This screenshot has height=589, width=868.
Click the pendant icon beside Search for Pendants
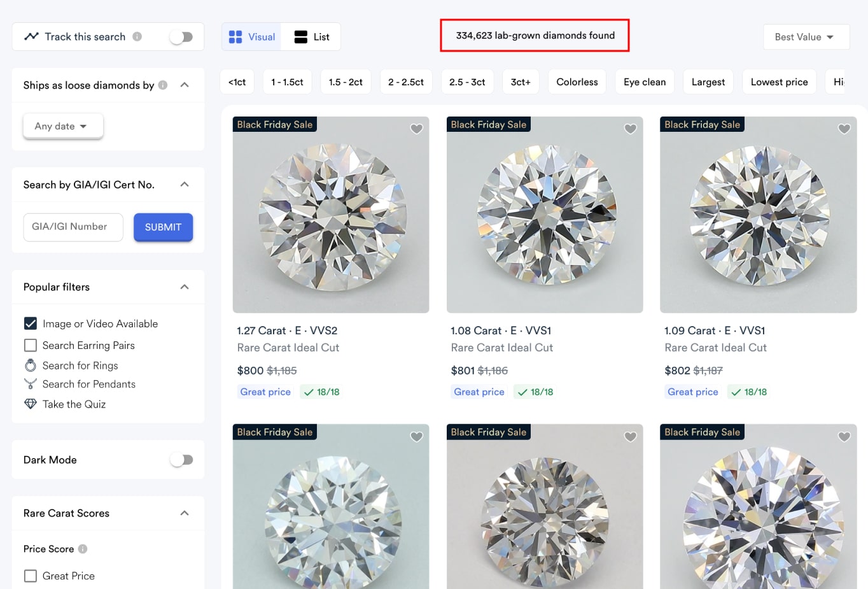click(x=30, y=384)
